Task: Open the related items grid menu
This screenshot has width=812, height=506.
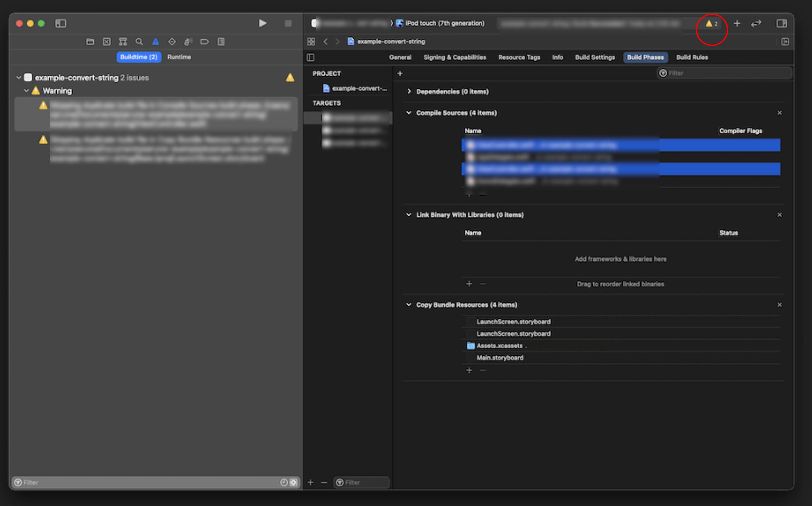Action: [x=311, y=42]
